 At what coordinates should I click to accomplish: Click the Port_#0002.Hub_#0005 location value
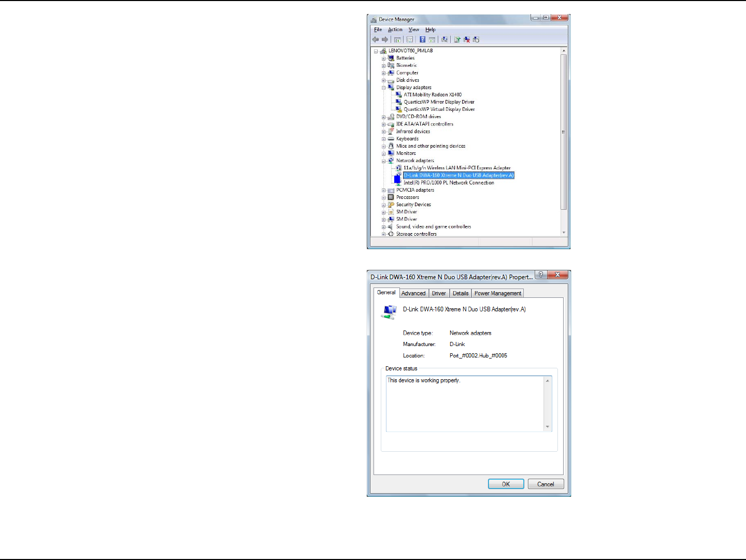point(478,356)
